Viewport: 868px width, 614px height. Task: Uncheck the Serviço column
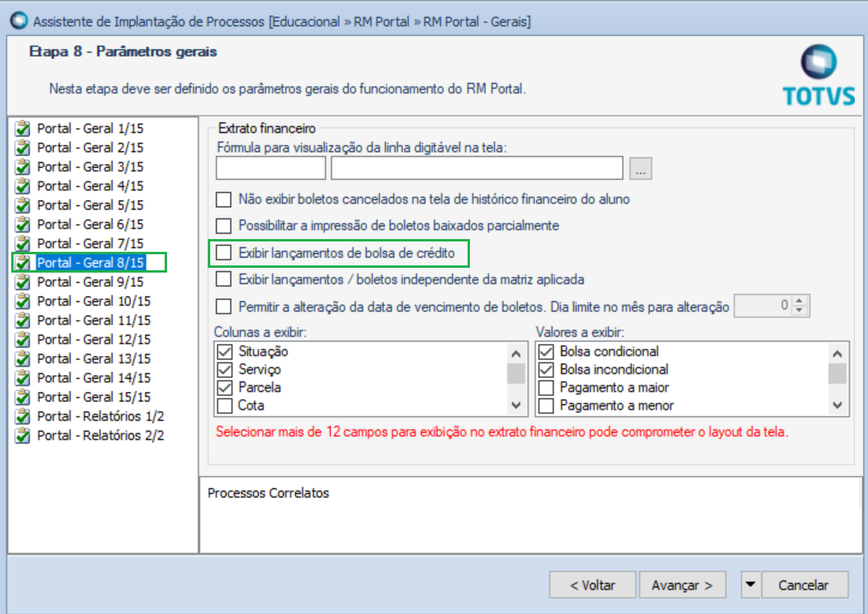225,369
